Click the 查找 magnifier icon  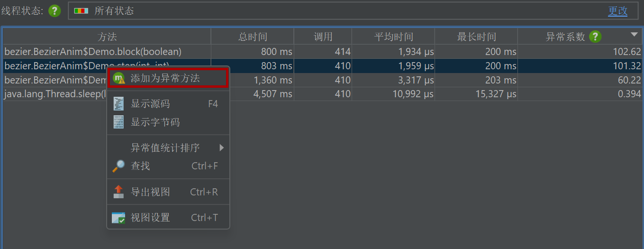[x=118, y=166]
